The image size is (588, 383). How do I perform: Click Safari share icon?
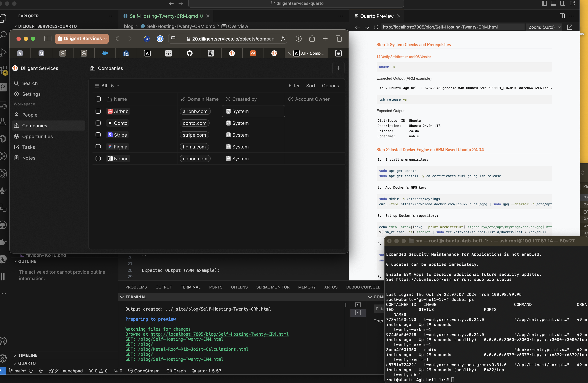(312, 39)
